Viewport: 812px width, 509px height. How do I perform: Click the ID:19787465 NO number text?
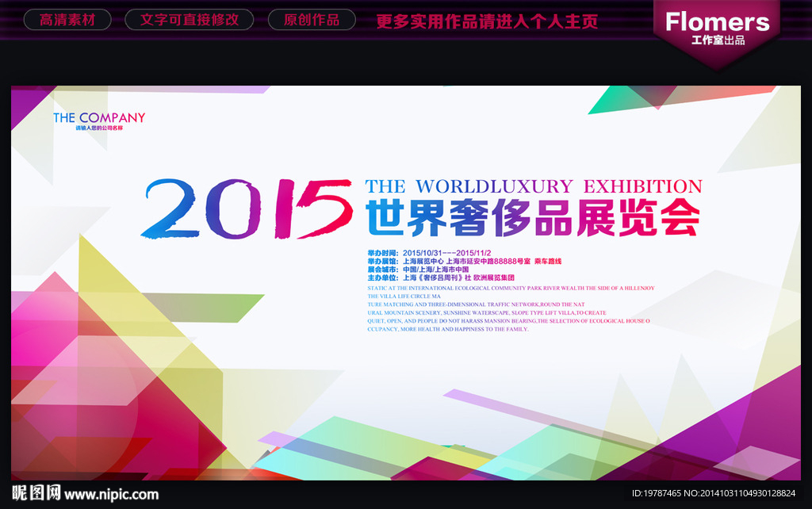pos(714,493)
